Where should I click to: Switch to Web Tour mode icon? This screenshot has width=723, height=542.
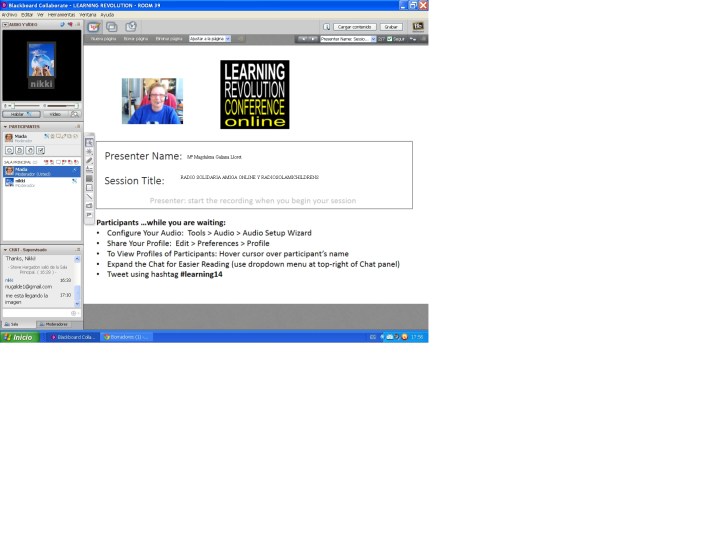(x=130, y=27)
